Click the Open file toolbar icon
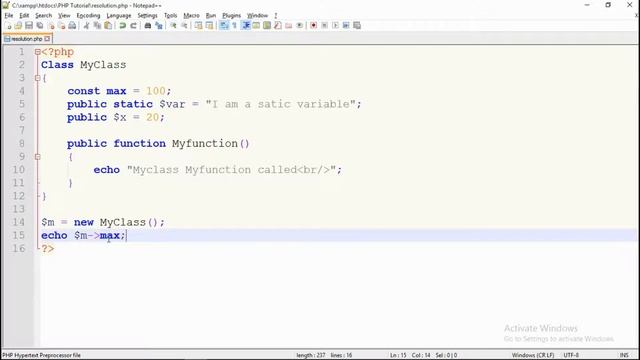 [x=18, y=25]
